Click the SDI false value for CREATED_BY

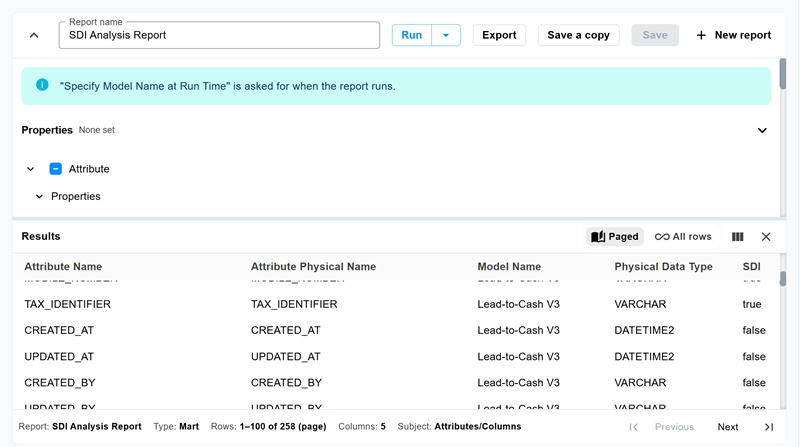coord(754,383)
